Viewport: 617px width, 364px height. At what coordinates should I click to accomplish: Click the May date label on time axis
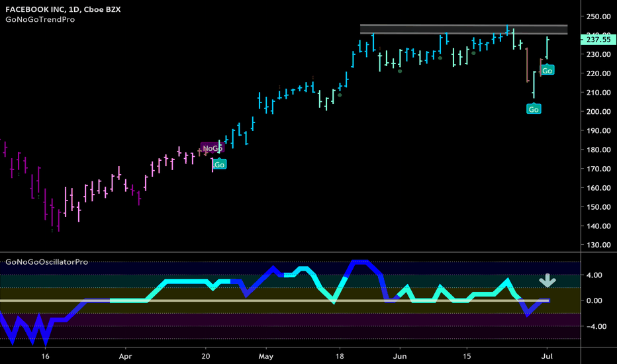point(265,356)
